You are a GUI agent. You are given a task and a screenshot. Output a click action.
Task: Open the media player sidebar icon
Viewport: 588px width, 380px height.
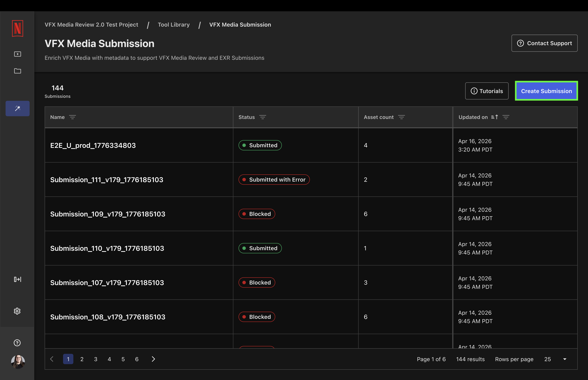pyautogui.click(x=18, y=54)
